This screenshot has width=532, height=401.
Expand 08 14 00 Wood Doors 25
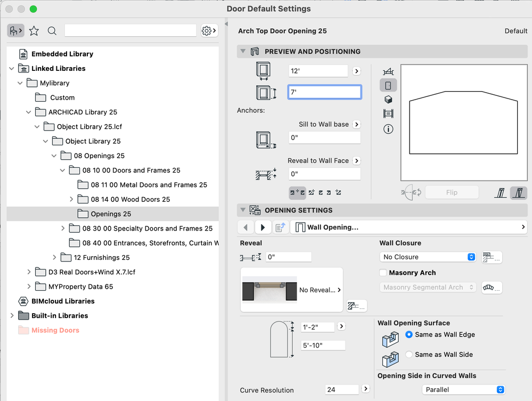(71, 199)
